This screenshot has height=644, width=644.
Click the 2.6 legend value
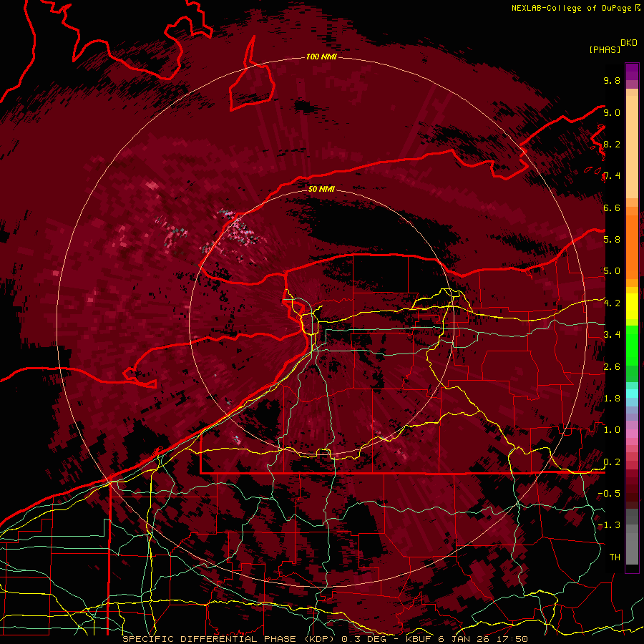pos(612,366)
